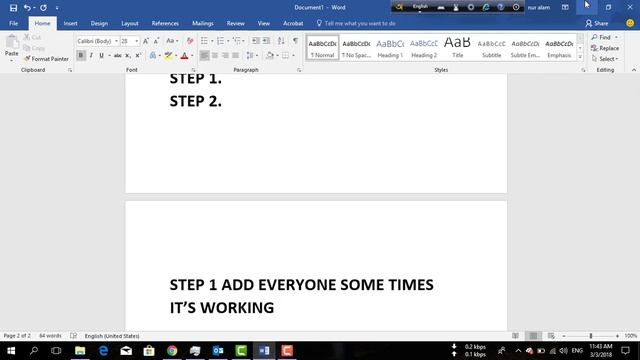Toggle Italic formatting

point(91,55)
